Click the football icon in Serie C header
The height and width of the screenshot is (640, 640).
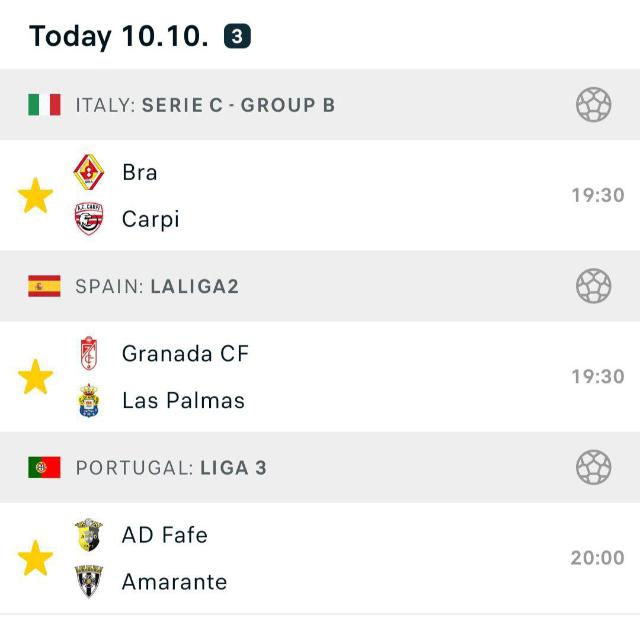(x=593, y=105)
